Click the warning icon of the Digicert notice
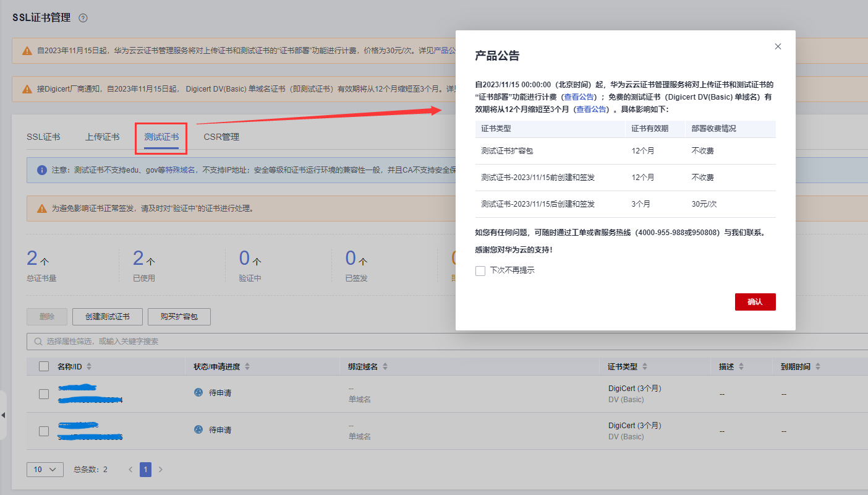The width and height of the screenshot is (868, 495). coord(27,88)
